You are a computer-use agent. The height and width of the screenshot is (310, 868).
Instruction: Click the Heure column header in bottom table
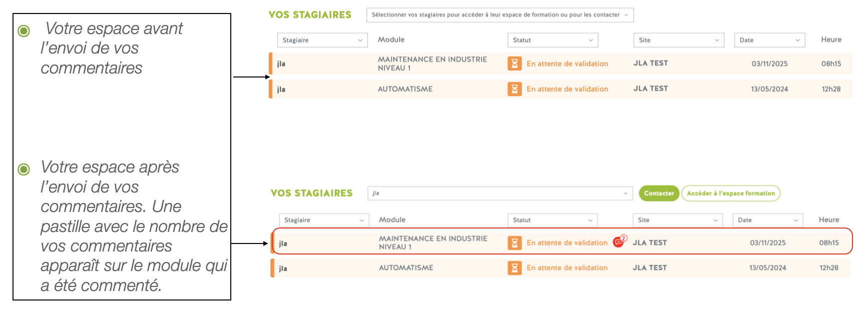(828, 220)
